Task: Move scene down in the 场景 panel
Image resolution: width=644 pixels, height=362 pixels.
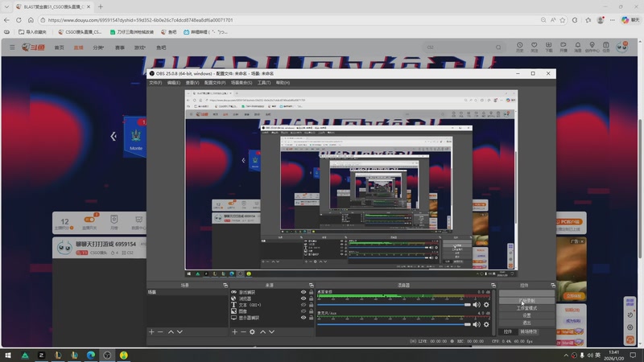Action: [180, 331]
